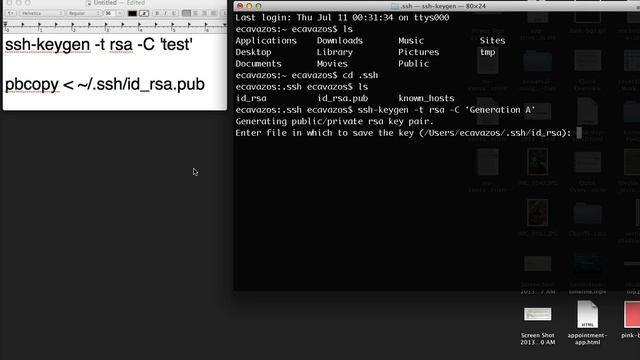Open the Regular typeface dropdown
This screenshot has height=360, width=640.
point(84,13)
